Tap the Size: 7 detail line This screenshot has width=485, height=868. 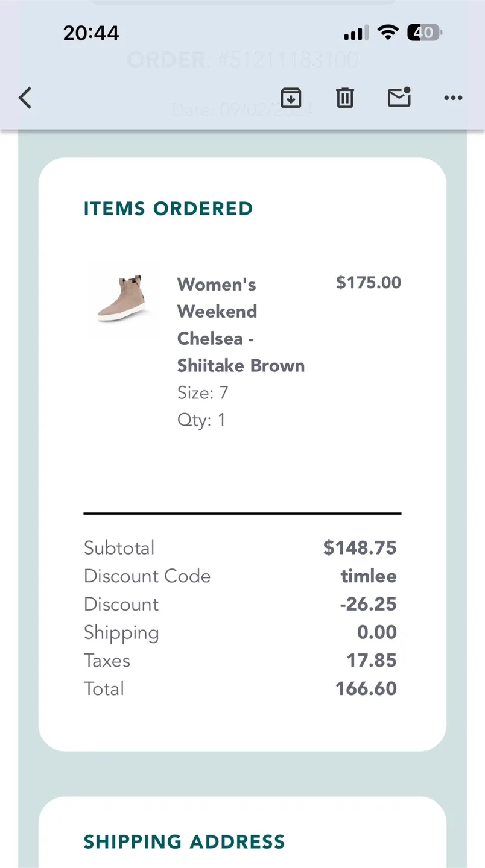point(203,392)
